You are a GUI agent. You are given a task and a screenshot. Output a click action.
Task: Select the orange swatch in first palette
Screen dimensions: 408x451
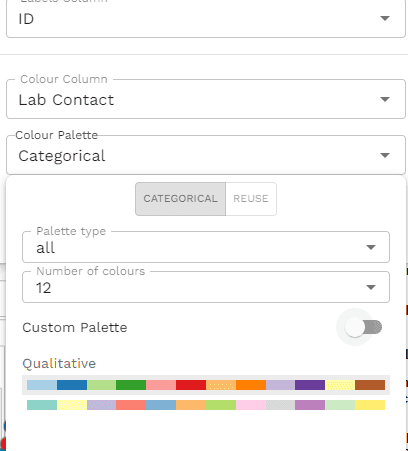(251, 385)
